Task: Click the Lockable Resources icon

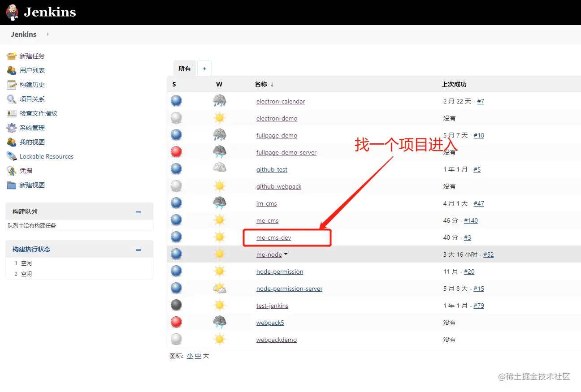Action: (12, 156)
